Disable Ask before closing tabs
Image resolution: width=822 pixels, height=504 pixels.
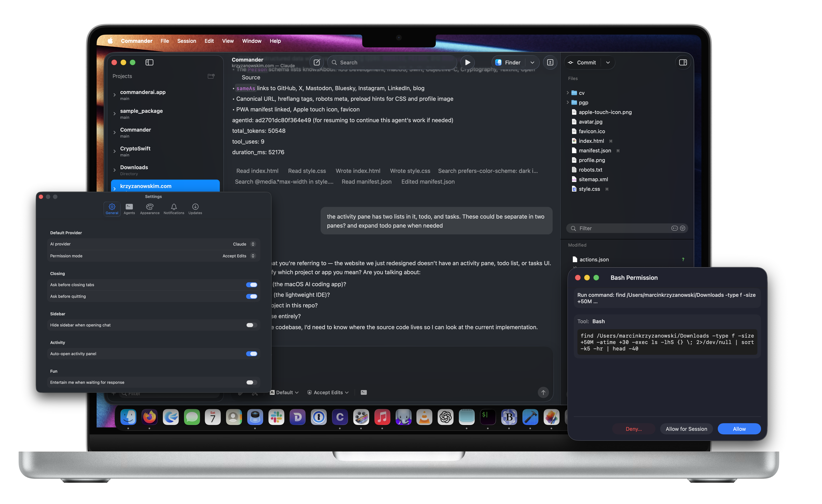coord(251,285)
